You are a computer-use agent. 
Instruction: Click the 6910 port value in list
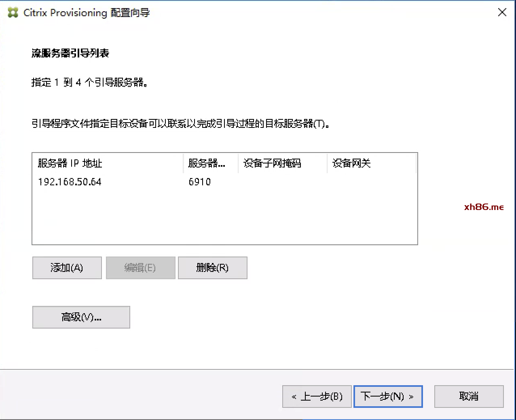(x=200, y=182)
